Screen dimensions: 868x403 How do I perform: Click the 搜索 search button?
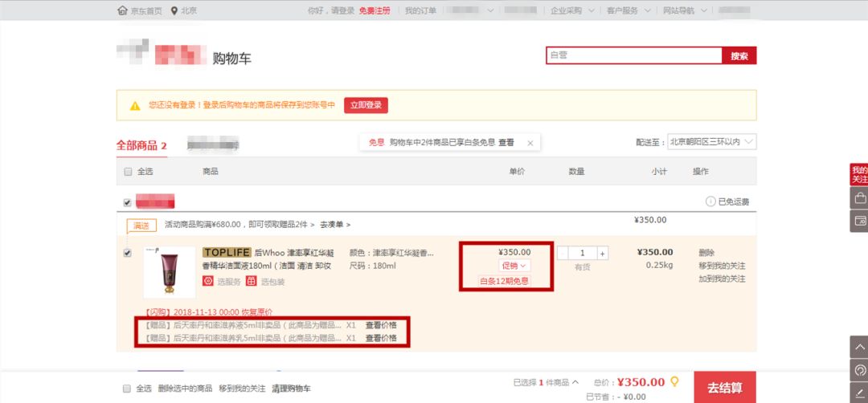pos(739,56)
